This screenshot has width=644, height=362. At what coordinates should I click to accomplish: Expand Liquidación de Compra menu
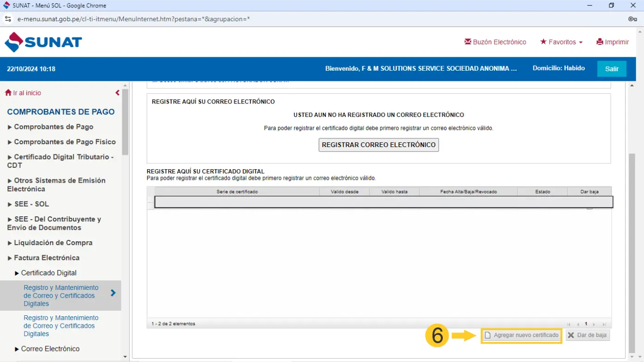coord(53,243)
